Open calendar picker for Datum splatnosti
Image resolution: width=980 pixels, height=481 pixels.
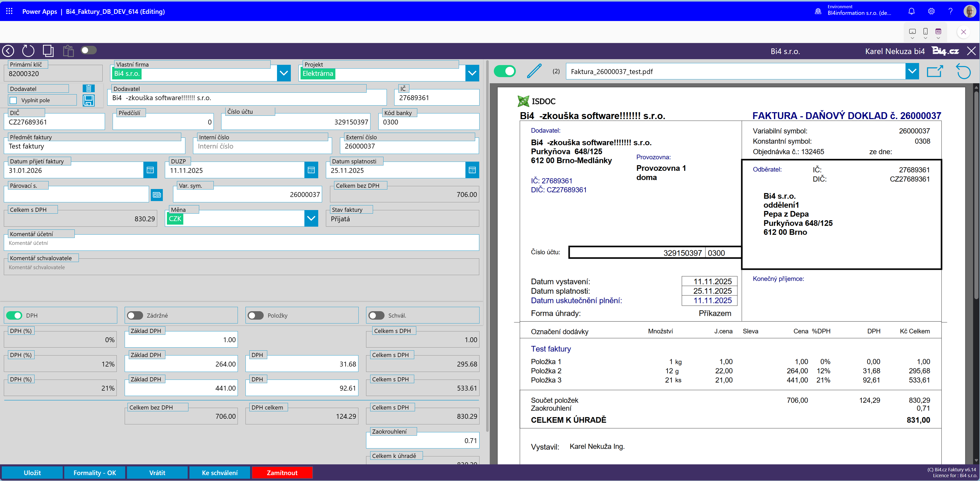point(472,170)
